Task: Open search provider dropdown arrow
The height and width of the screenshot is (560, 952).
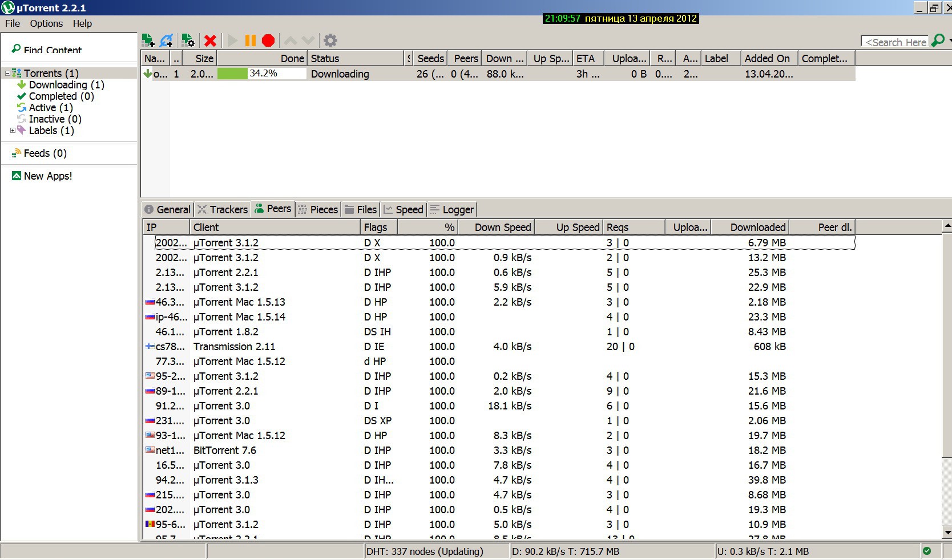Action: tap(949, 41)
